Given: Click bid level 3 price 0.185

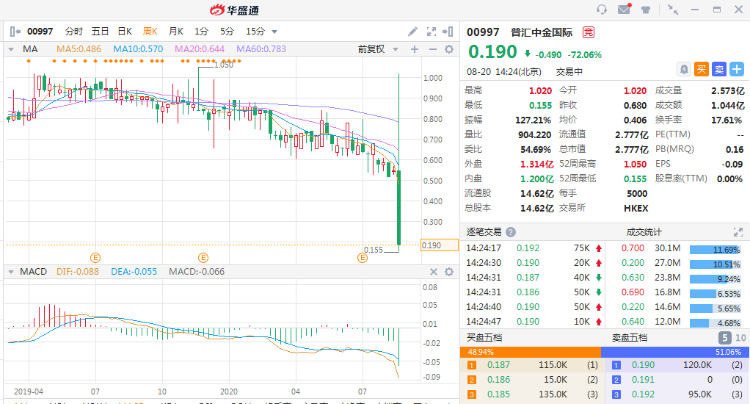Looking at the screenshot, I should point(498,394).
